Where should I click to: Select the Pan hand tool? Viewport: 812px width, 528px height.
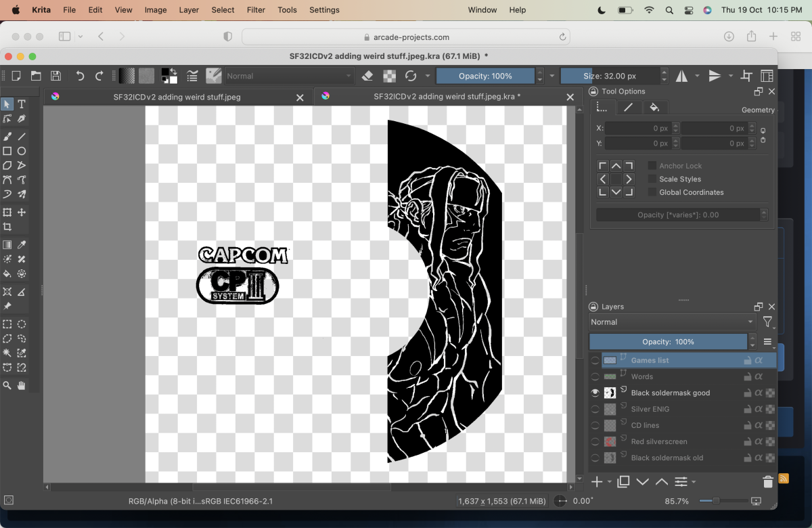point(22,385)
